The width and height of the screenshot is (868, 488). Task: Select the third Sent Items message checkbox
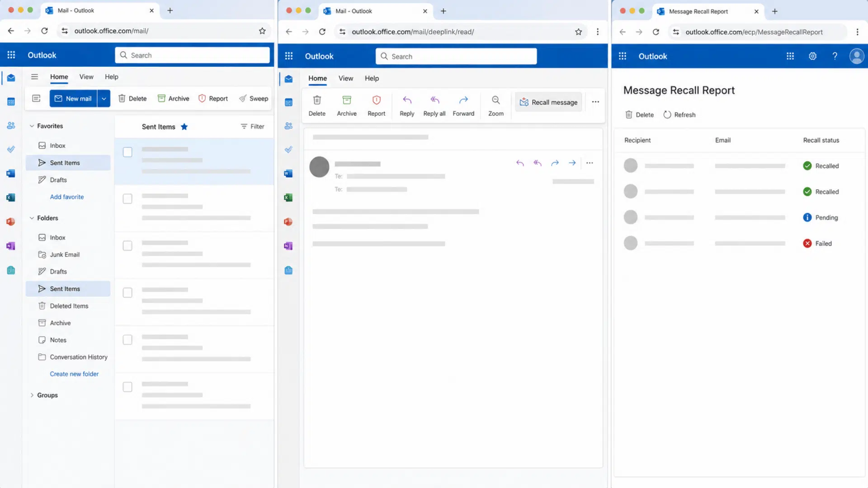point(127,246)
